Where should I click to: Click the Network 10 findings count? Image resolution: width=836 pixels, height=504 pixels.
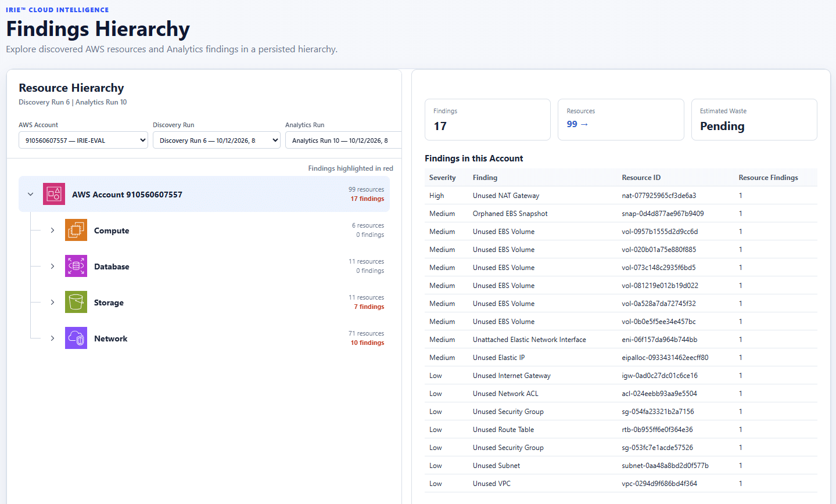point(367,343)
